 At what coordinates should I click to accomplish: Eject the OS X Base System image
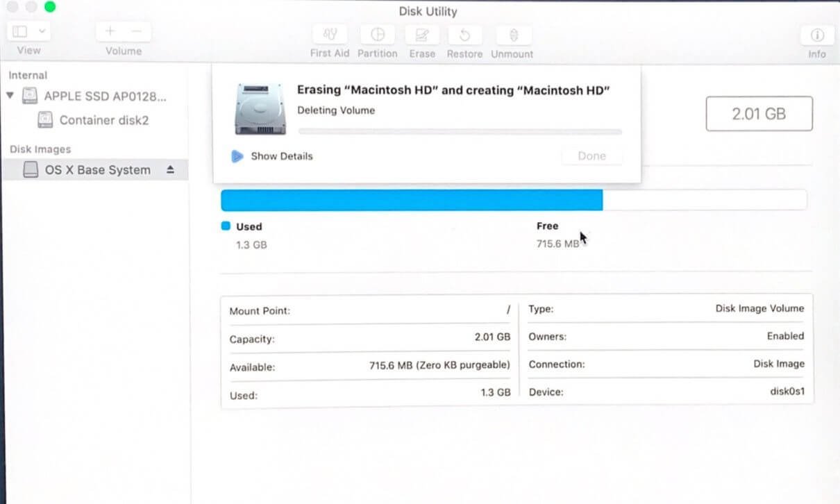pos(171,170)
